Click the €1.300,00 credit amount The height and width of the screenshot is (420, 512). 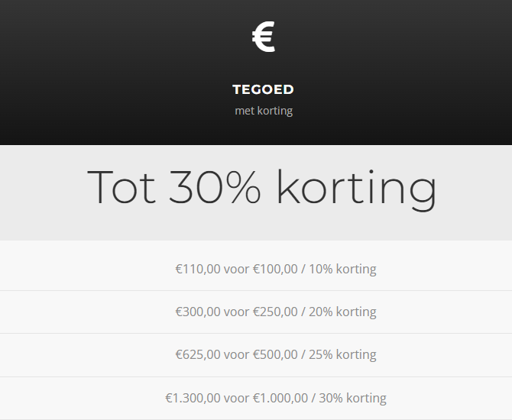(193, 398)
